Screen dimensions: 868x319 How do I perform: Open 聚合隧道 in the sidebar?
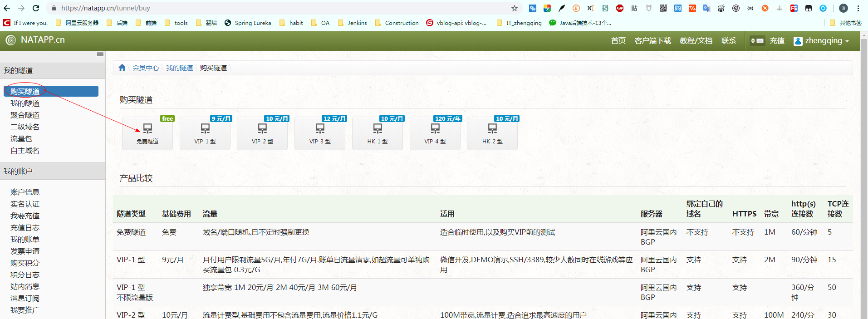tap(25, 115)
